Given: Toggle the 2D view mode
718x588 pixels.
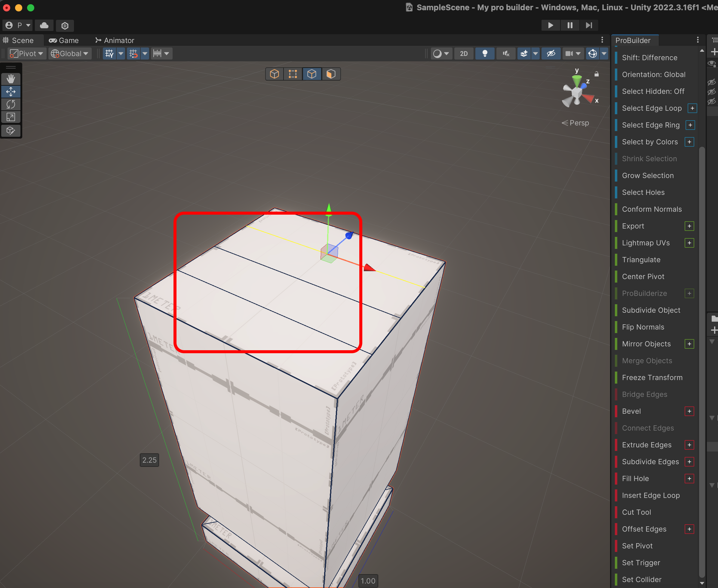Looking at the screenshot, I should coord(463,54).
